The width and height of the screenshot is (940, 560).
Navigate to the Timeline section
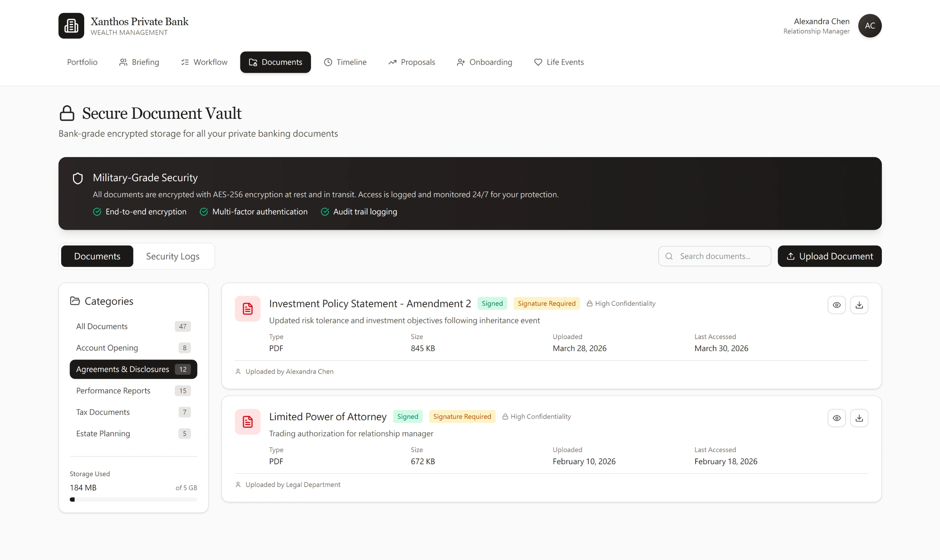(x=345, y=62)
